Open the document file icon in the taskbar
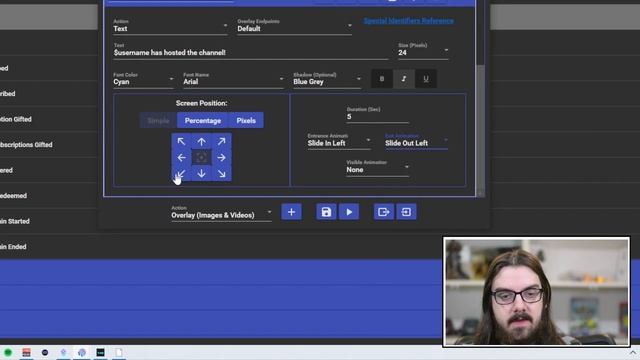This screenshot has width=640, height=360. [119, 352]
